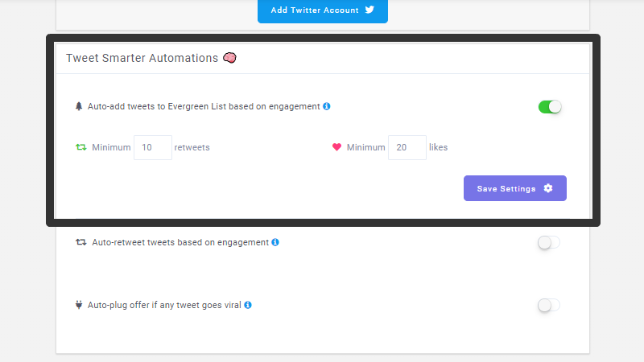644x362 pixels.
Task: Click the pink heart likes icon
Action: (x=336, y=147)
